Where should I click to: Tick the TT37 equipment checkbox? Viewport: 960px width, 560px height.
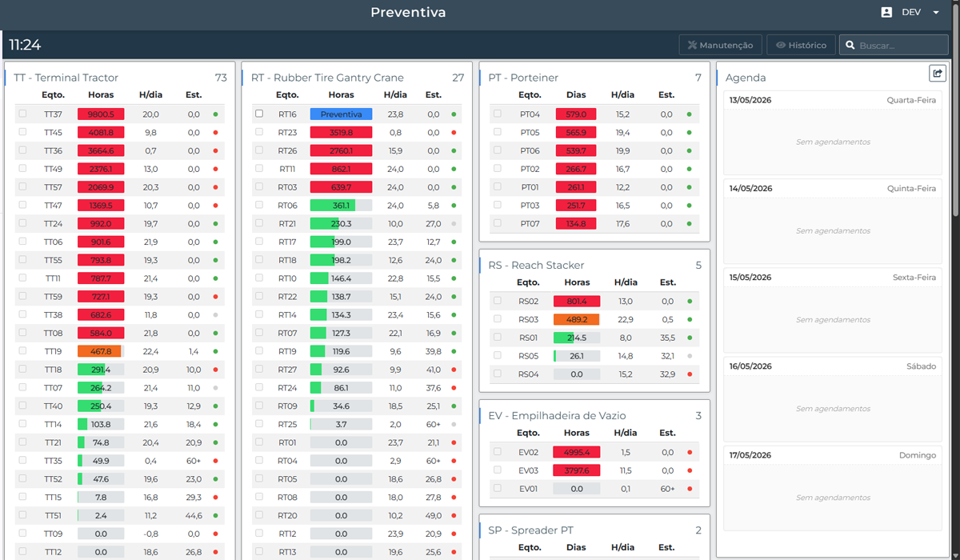pyautogui.click(x=22, y=114)
